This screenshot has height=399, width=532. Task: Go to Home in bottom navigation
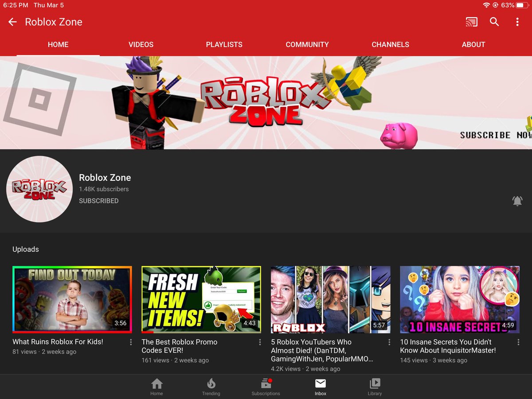[156, 387]
